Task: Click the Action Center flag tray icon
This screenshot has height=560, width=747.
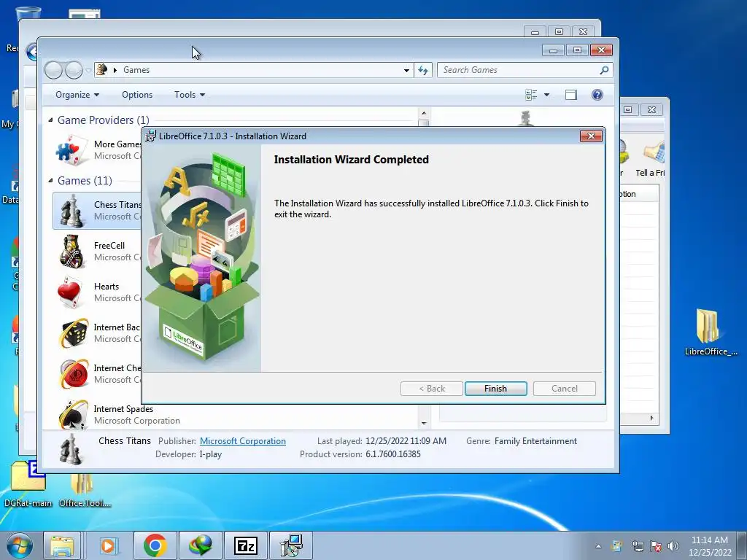Action: coord(656,546)
